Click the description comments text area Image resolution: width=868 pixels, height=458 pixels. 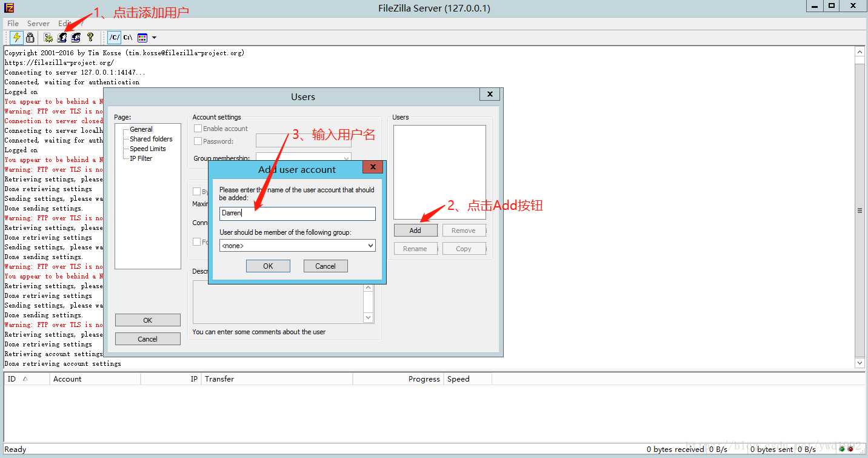[x=278, y=302]
